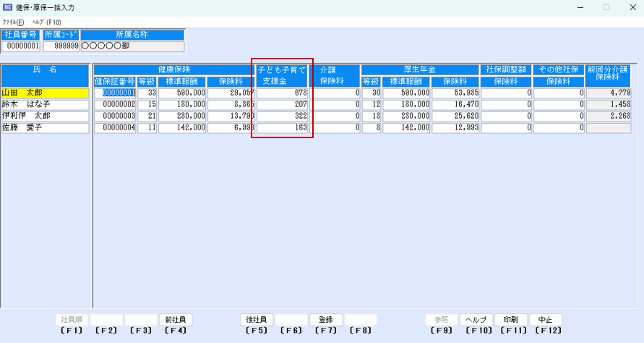Click 鈴木 はな子's 標準報酬 180,000 under 健康保険
This screenshot has width=644, height=343.
[x=182, y=105]
